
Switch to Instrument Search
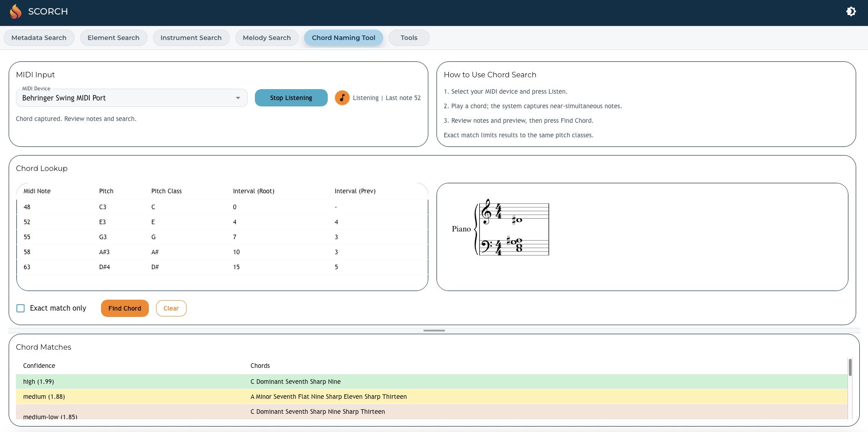191,37
